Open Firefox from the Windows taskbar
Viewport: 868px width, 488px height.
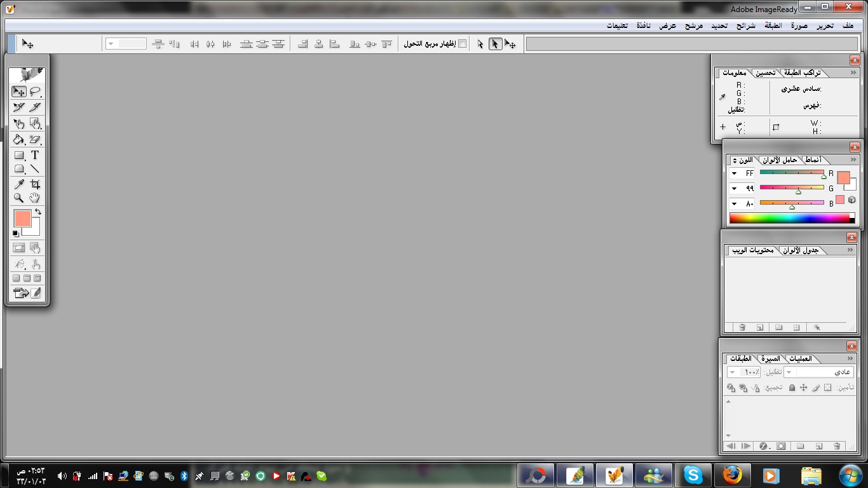point(732,475)
